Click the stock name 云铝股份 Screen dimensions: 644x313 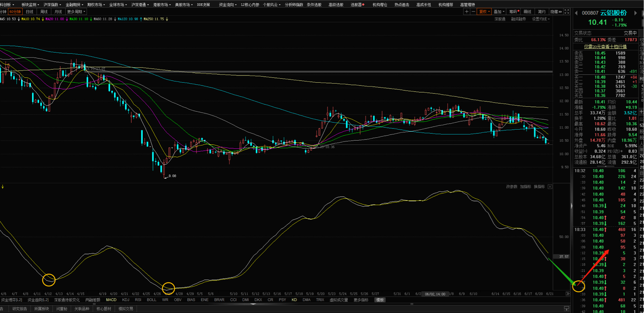tap(613, 13)
